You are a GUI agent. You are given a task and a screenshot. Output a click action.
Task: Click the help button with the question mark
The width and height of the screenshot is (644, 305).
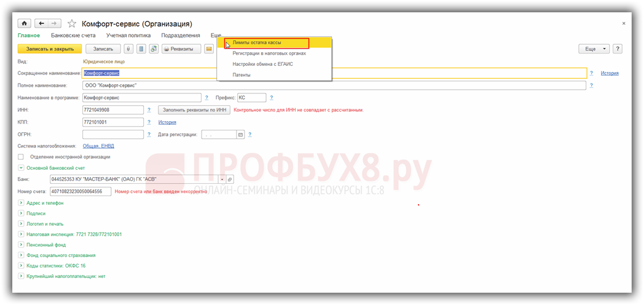click(617, 49)
